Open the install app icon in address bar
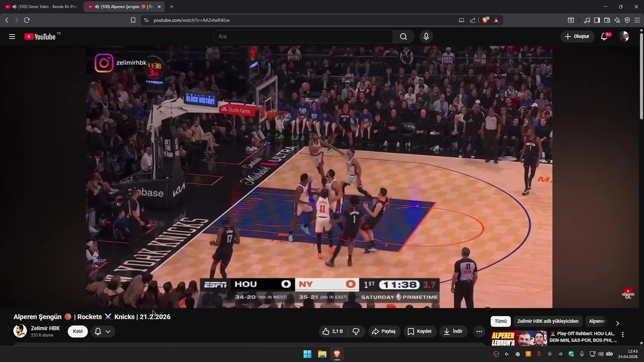 click(x=461, y=20)
